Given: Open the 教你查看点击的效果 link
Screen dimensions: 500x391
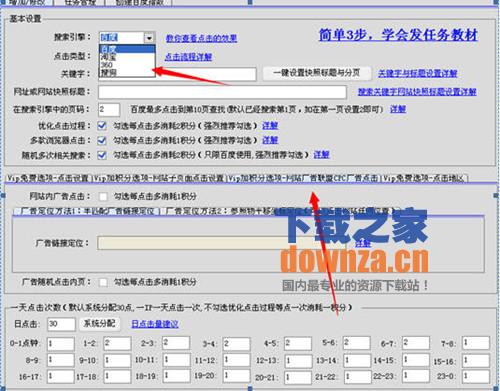Looking at the screenshot, I should pyautogui.click(x=201, y=38).
